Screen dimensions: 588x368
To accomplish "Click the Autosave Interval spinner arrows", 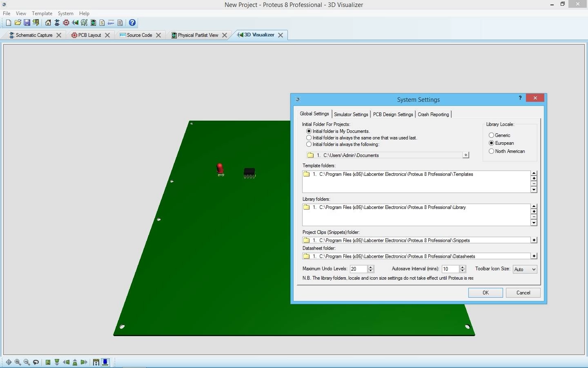I will tap(463, 269).
